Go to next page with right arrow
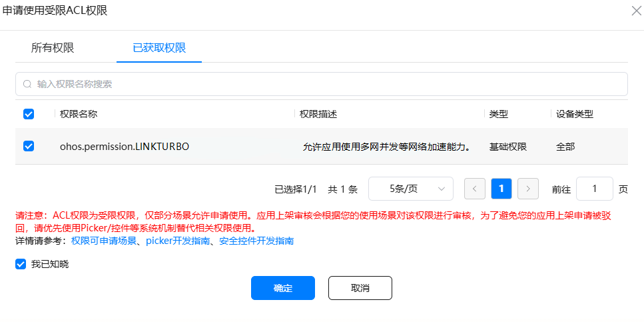The height and width of the screenshot is (322, 644). tap(527, 189)
